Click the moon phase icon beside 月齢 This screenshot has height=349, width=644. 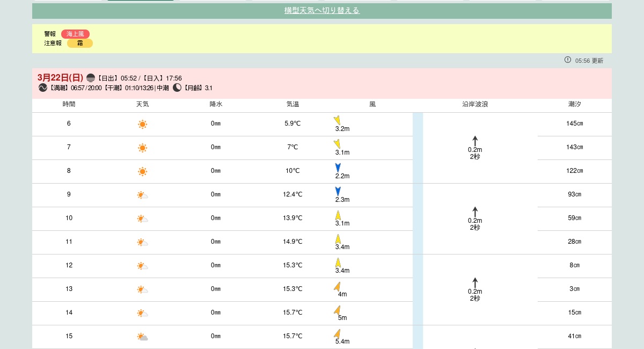[x=177, y=88]
